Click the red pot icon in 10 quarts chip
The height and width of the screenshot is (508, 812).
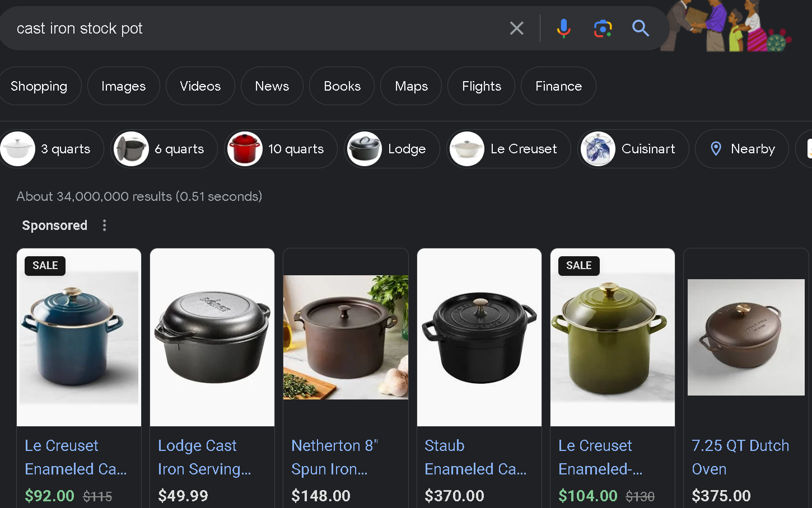[245, 149]
